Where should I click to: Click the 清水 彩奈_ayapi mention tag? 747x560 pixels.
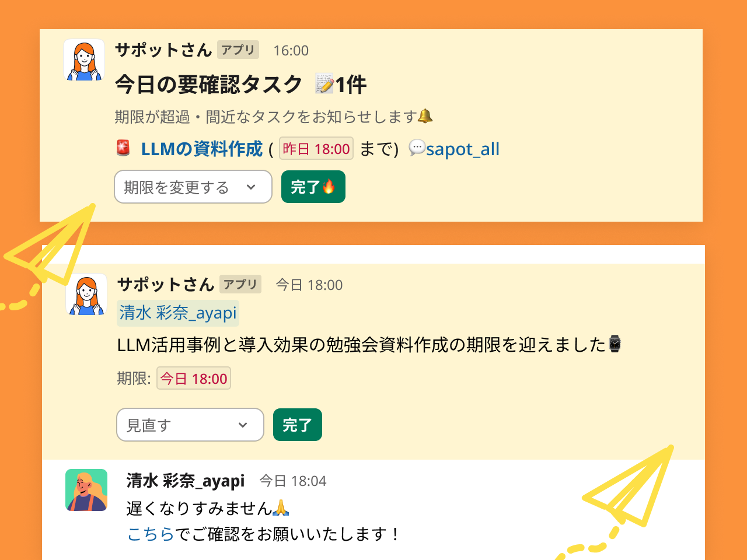178,313
